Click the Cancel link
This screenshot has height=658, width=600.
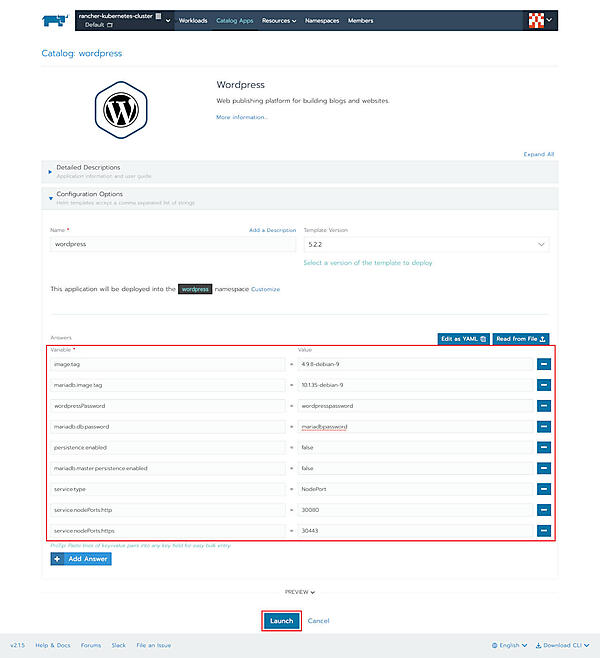coord(318,621)
